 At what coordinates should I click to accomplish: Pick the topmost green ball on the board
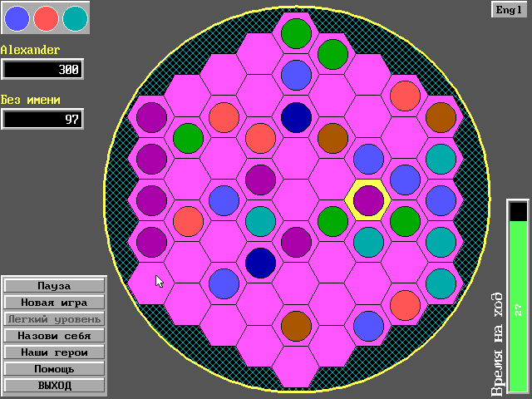(x=296, y=33)
